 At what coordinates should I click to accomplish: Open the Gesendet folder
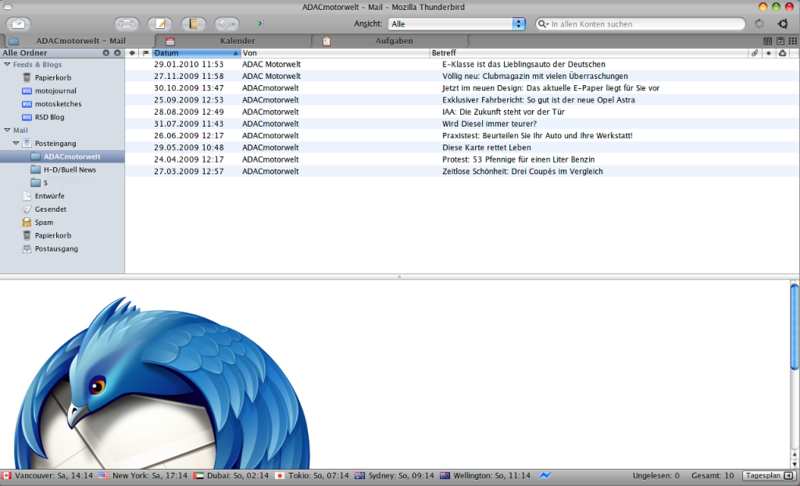tap(51, 209)
